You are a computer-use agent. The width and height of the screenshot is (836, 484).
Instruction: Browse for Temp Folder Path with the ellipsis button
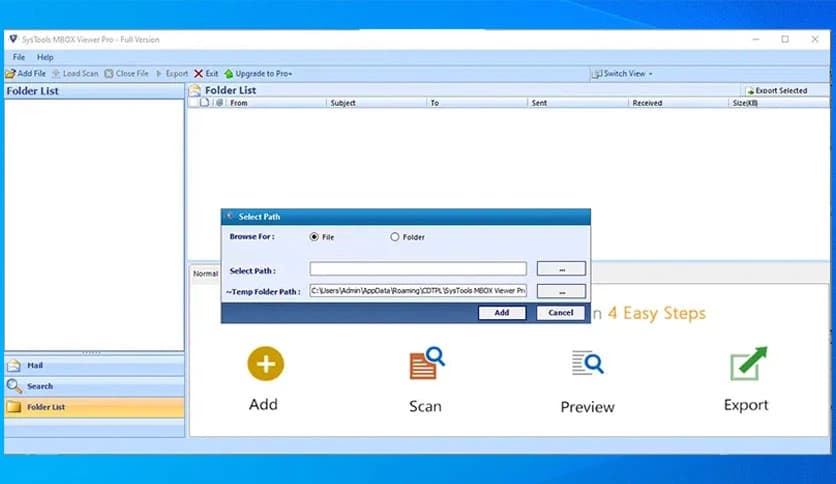(561, 291)
